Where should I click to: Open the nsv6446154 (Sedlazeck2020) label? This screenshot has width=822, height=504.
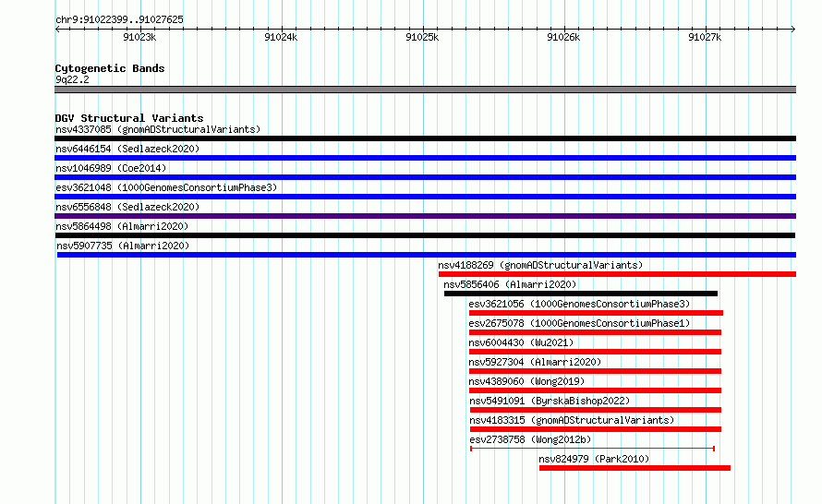pyautogui.click(x=127, y=149)
